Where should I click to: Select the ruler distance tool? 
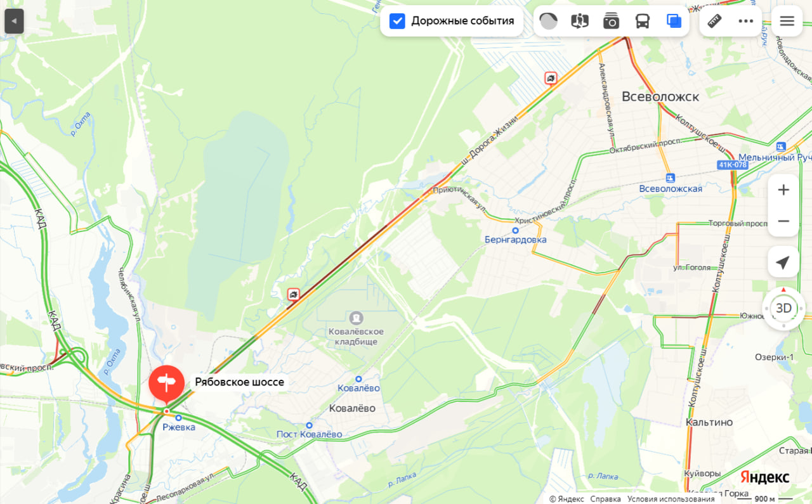pyautogui.click(x=715, y=21)
